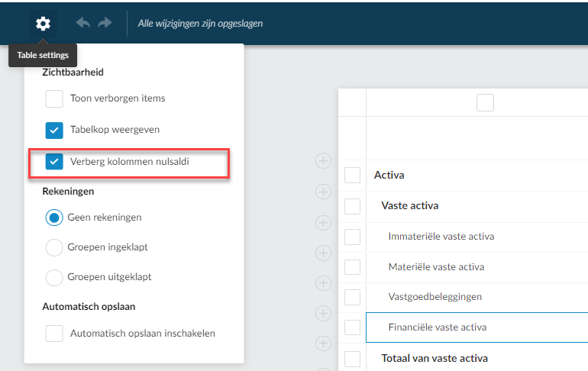
Task: Tick the table header select-all checkbox
Action: coord(485,103)
